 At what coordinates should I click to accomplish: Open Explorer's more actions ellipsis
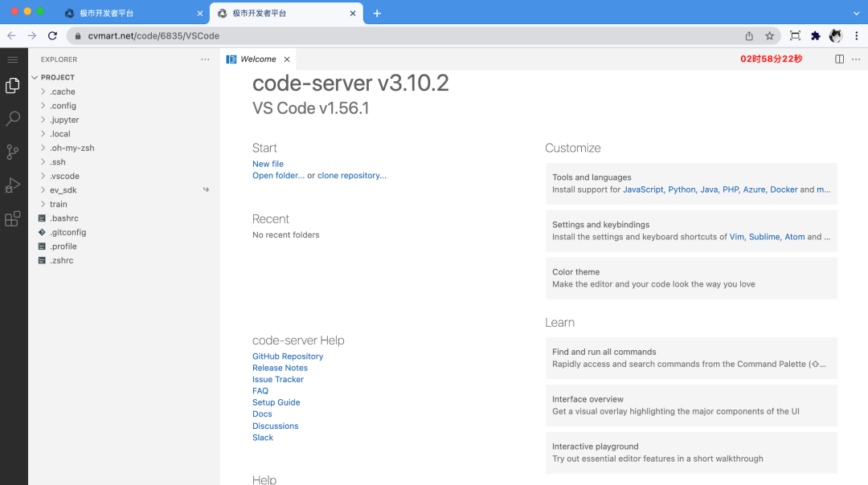pos(205,59)
